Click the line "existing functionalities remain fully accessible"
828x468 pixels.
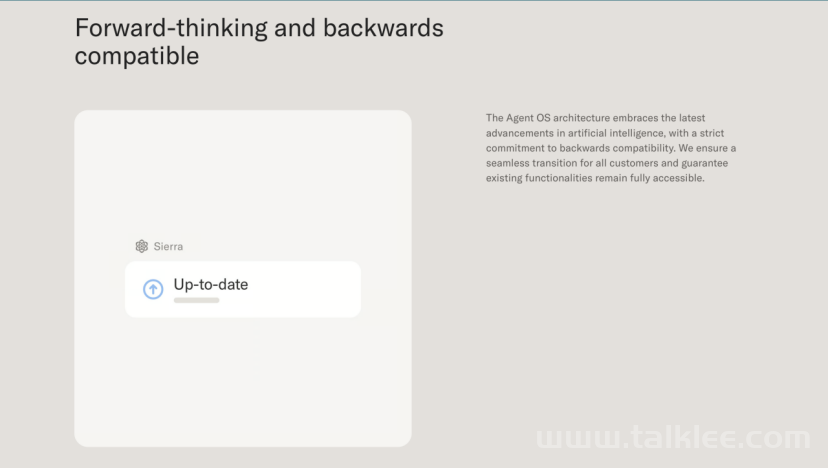(x=595, y=178)
